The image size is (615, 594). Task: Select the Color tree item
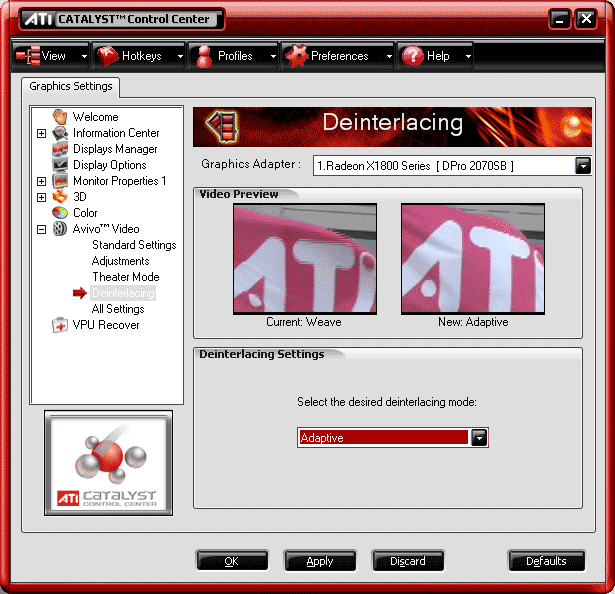coord(85,213)
